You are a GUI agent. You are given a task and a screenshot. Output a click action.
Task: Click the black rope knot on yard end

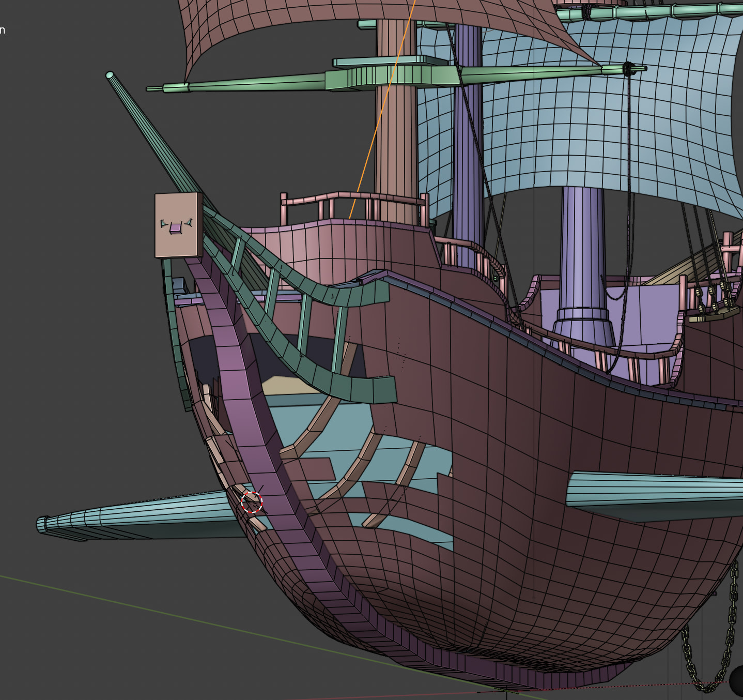pos(629,68)
